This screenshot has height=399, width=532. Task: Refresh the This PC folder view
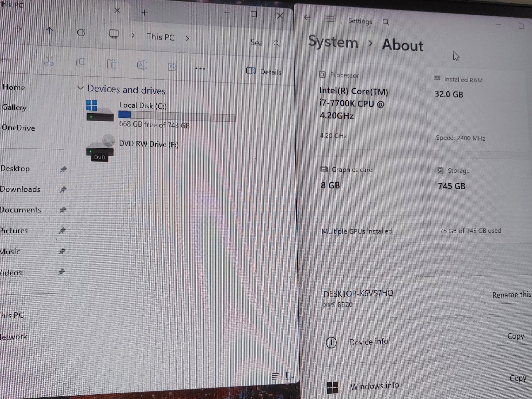pyautogui.click(x=81, y=32)
